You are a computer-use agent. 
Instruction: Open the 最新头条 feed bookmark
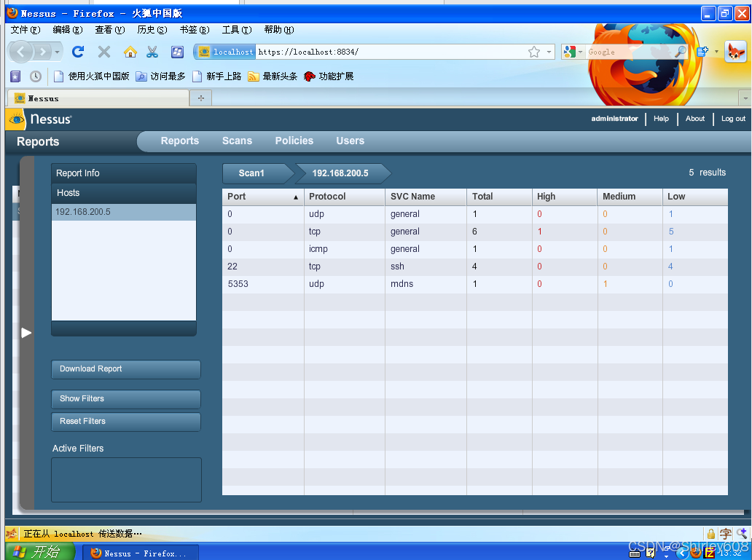pos(273,76)
